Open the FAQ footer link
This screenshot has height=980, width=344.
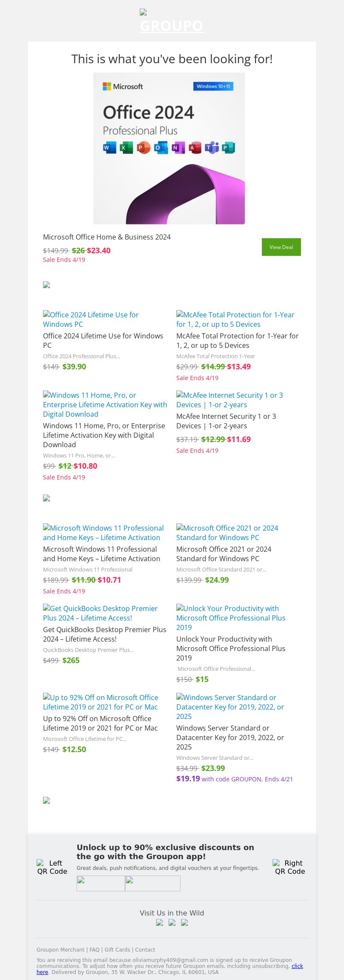coord(94,950)
